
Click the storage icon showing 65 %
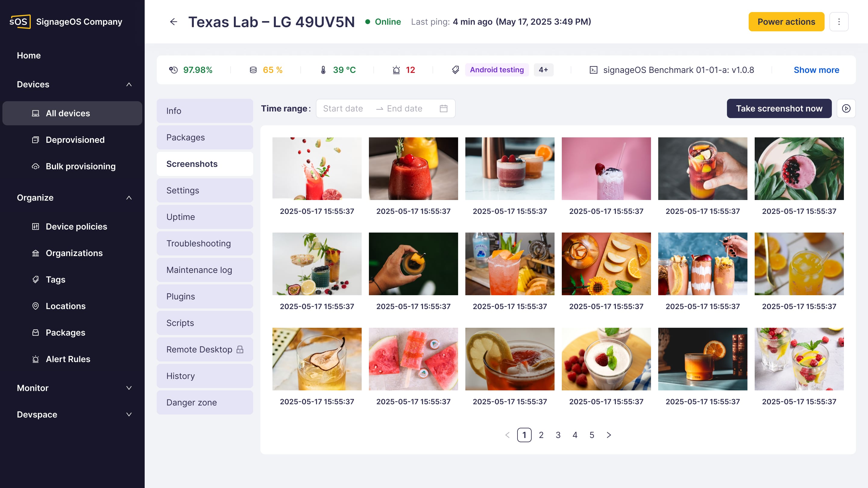click(253, 70)
